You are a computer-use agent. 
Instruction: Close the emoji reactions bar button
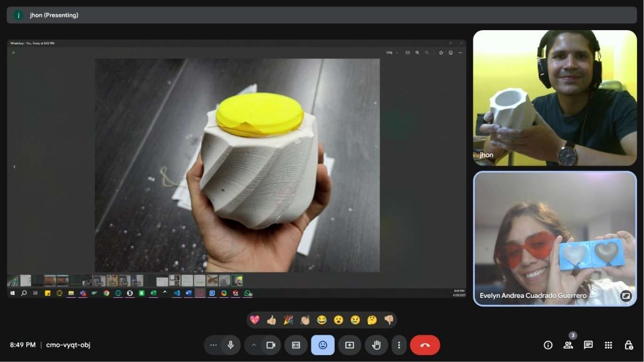323,345
